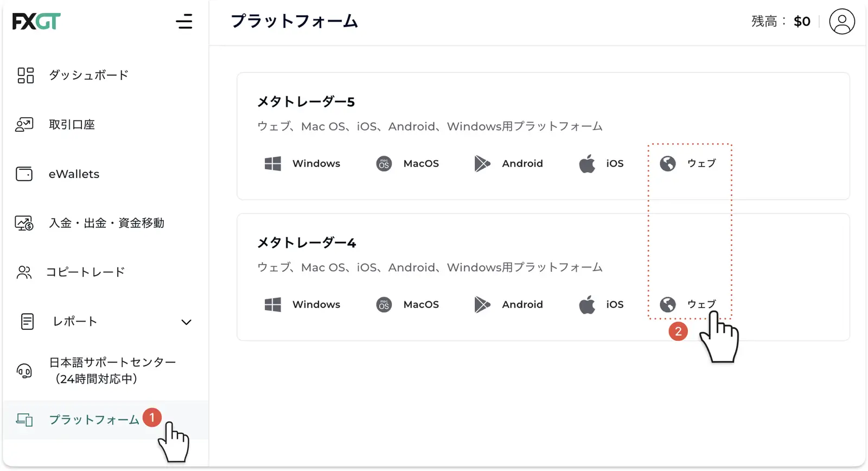Click the 残高 $0 balance display
Viewport: 868px width, 471px height.
tap(781, 22)
